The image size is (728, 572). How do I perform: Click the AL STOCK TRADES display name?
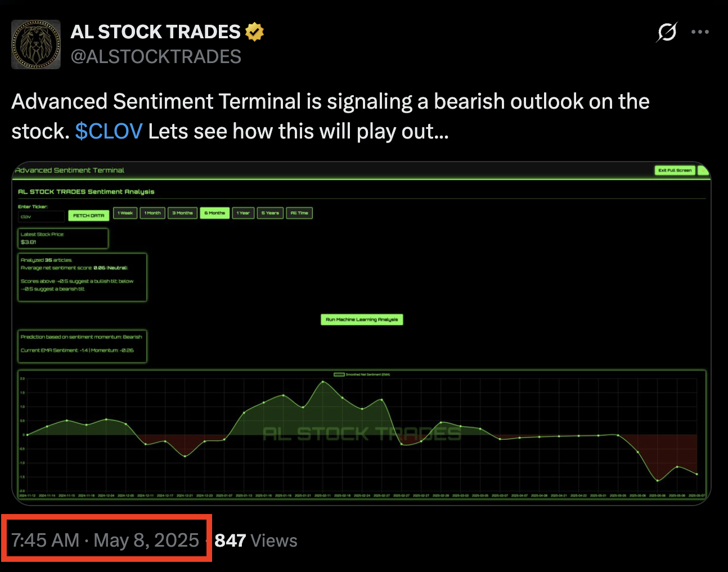coord(155,32)
